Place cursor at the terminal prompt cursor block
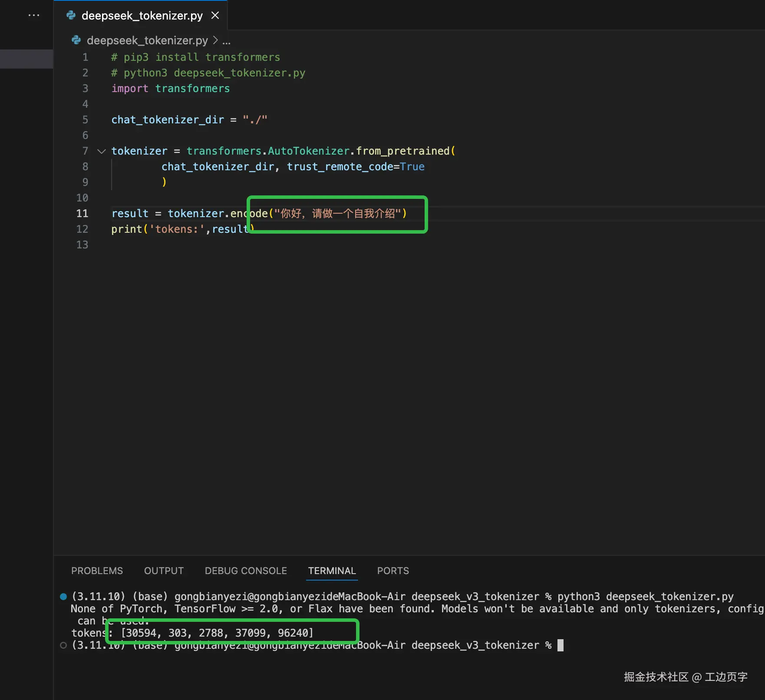The height and width of the screenshot is (700, 765). coord(561,645)
